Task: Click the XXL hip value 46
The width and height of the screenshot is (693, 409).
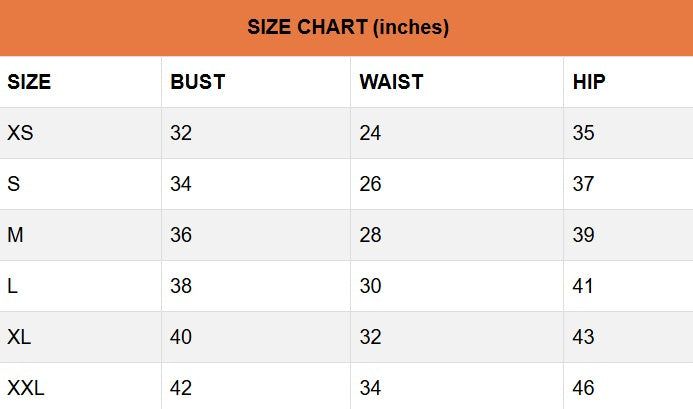Action: pyautogui.click(x=583, y=388)
